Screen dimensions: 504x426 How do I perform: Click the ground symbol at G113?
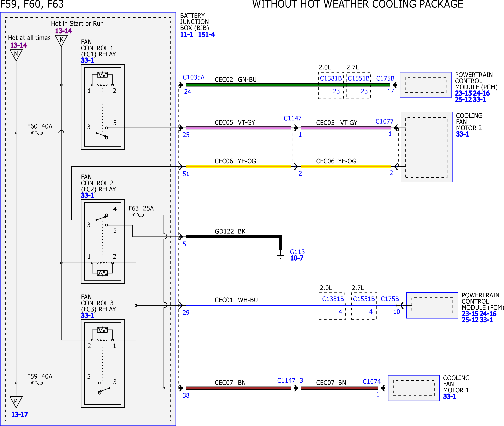click(x=280, y=256)
